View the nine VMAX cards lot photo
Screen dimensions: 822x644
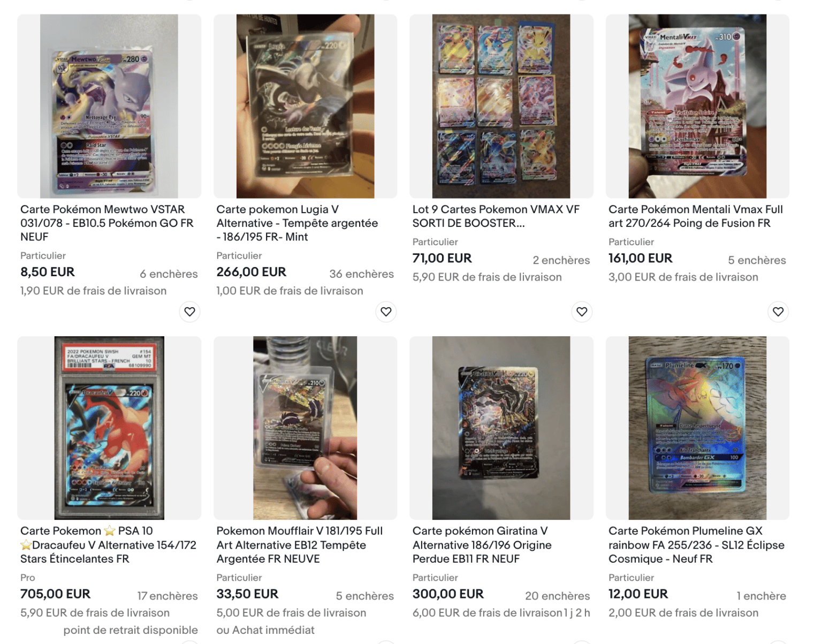coord(501,106)
